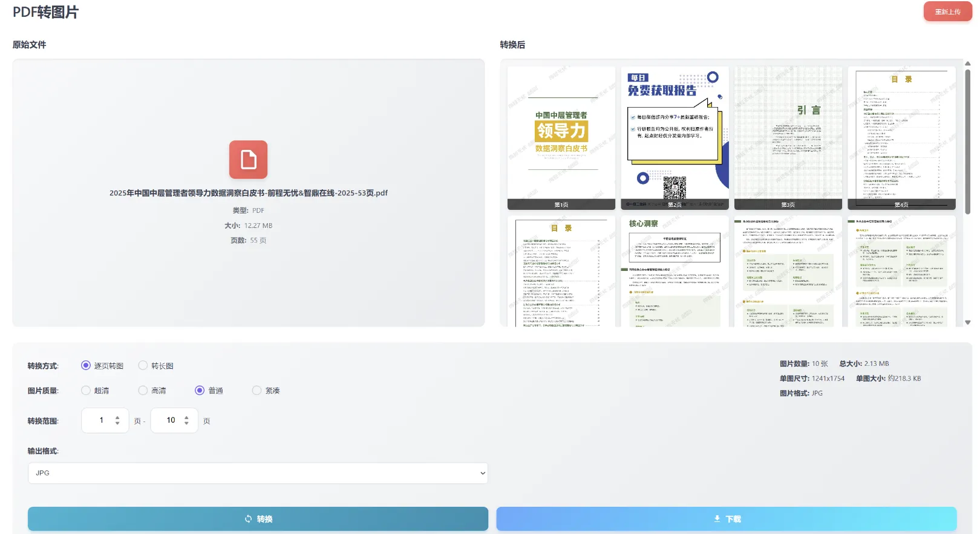The width and height of the screenshot is (980, 534).
Task: Click the 重新上传 re-upload button
Action: (947, 11)
